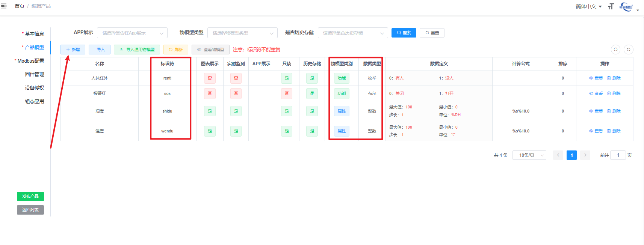View the renti row details
644x245 pixels.
tap(596, 78)
